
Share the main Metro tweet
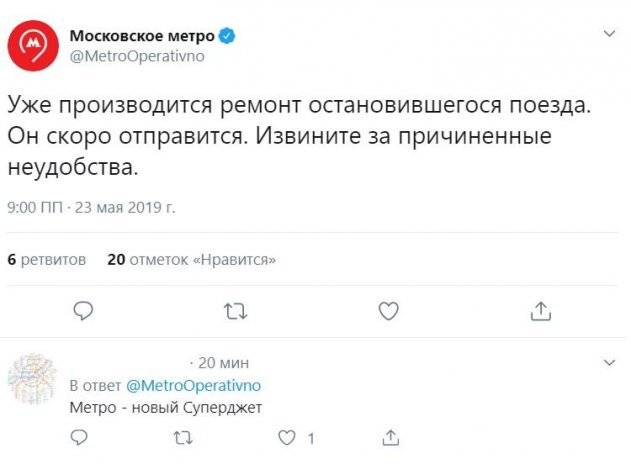coord(540,312)
